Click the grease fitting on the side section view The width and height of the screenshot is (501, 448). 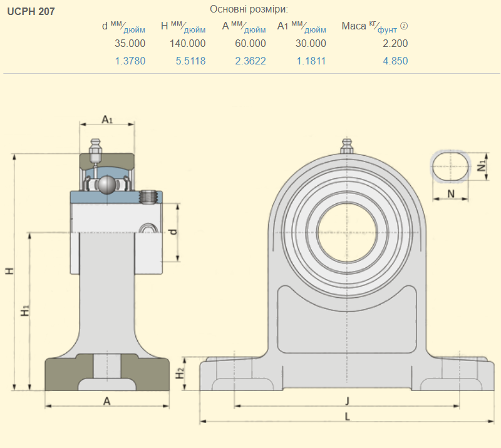click(x=95, y=148)
